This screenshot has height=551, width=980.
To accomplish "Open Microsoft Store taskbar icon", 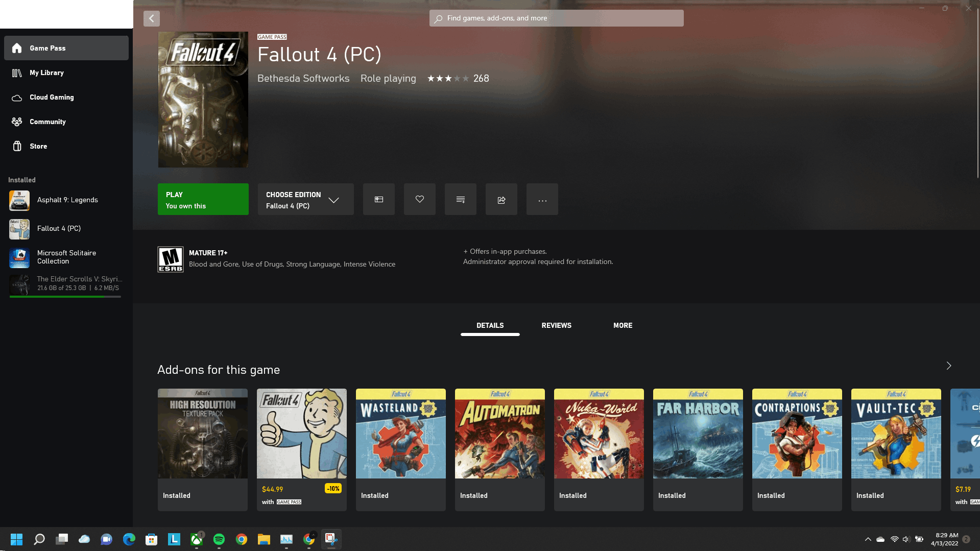I will click(152, 539).
